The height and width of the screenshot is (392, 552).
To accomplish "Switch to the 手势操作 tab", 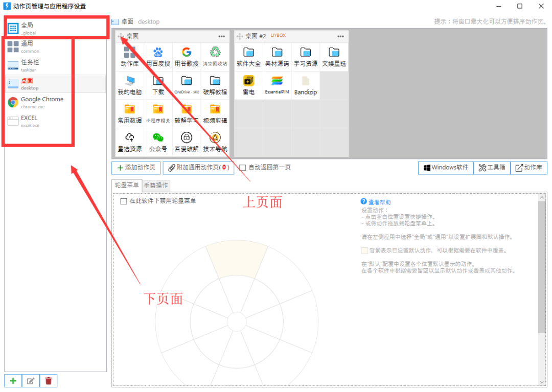I will click(x=156, y=186).
